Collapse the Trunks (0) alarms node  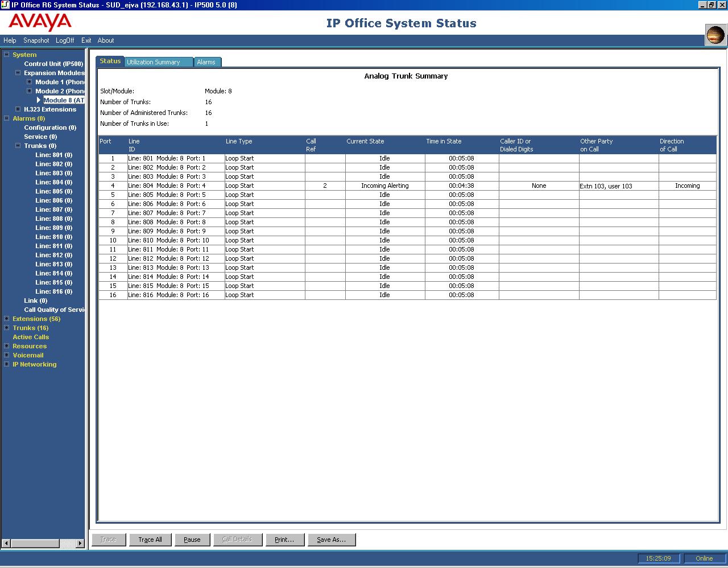18,146
